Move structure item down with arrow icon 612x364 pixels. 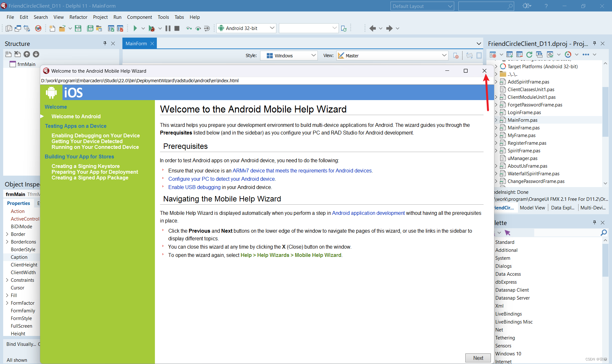pyautogui.click(x=36, y=54)
